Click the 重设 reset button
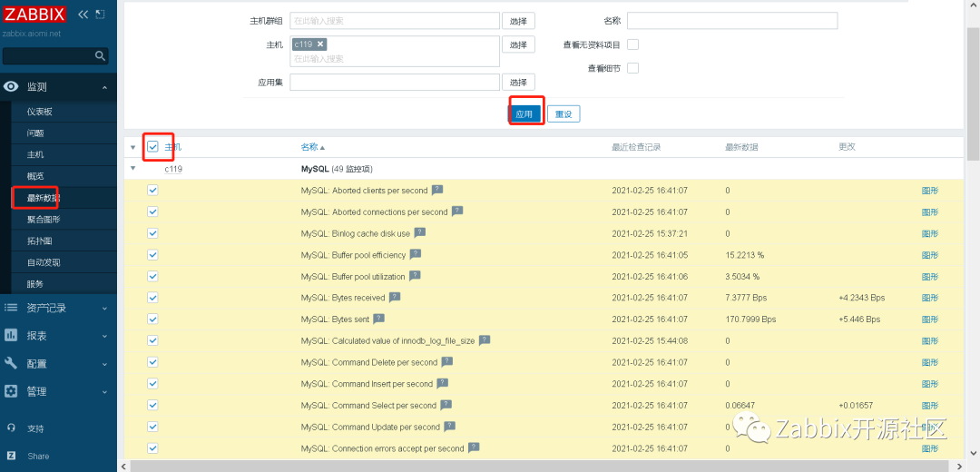Viewport: 980px width, 472px height. tap(563, 113)
